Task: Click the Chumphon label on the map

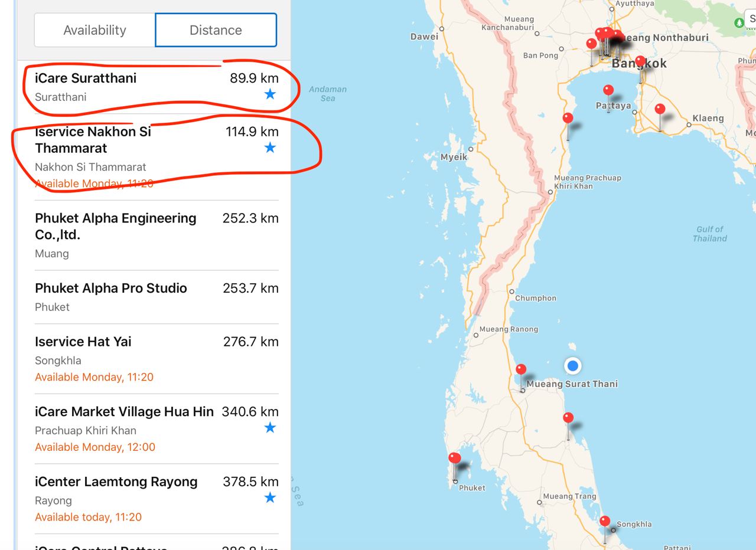Action: point(536,298)
